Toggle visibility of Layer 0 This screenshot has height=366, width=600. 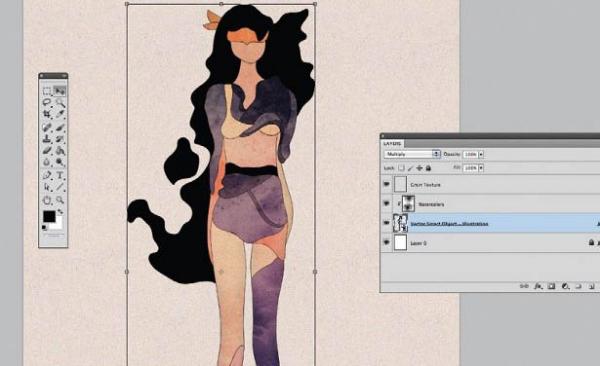(x=386, y=243)
